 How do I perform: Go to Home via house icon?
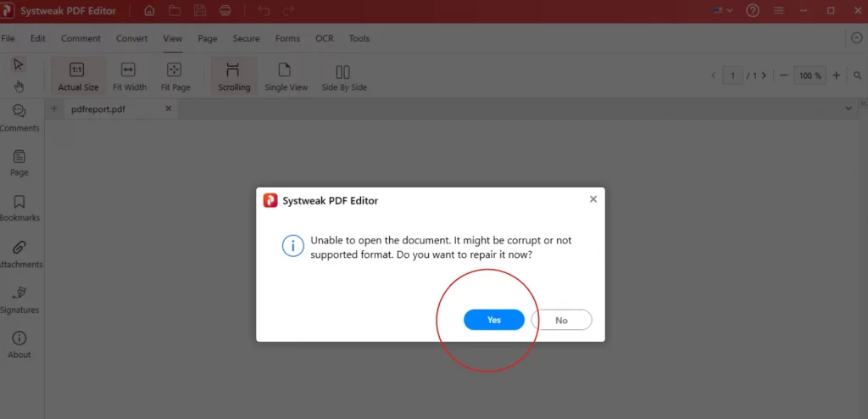149,10
